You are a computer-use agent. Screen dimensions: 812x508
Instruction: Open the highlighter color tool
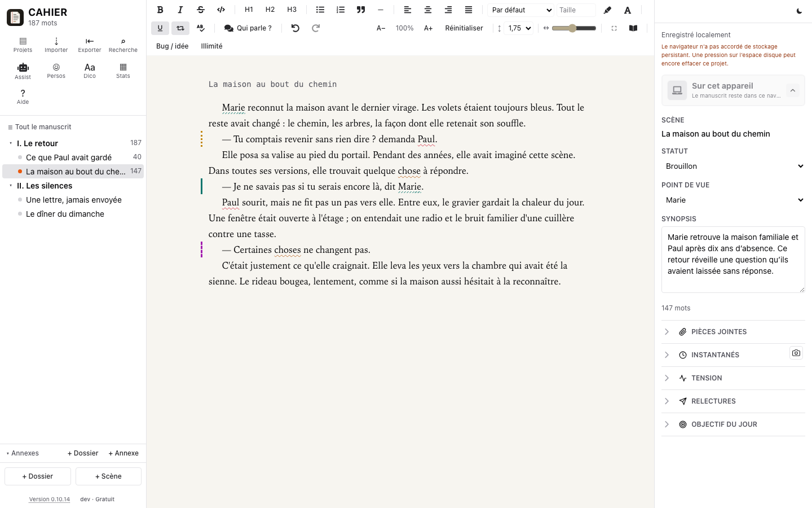pyautogui.click(x=607, y=10)
